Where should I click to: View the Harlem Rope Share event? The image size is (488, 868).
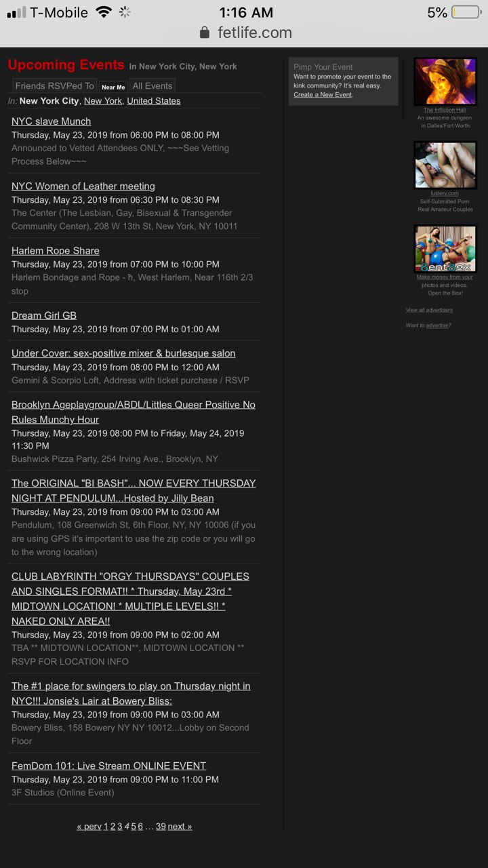coord(56,251)
